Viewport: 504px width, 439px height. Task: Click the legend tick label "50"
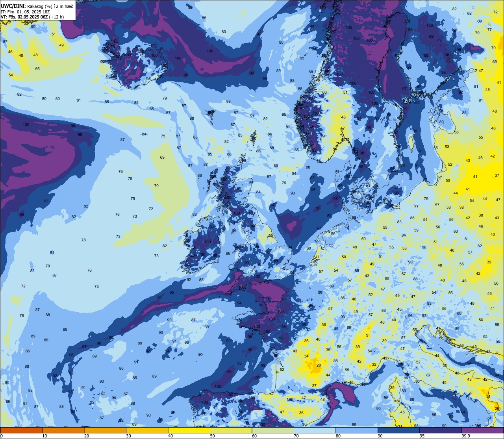(212, 436)
